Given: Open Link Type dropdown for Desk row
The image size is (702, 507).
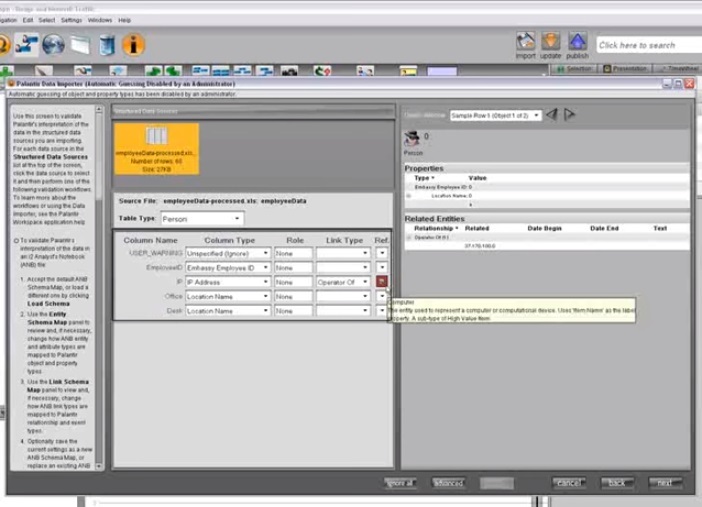Looking at the screenshot, I should tap(343, 310).
